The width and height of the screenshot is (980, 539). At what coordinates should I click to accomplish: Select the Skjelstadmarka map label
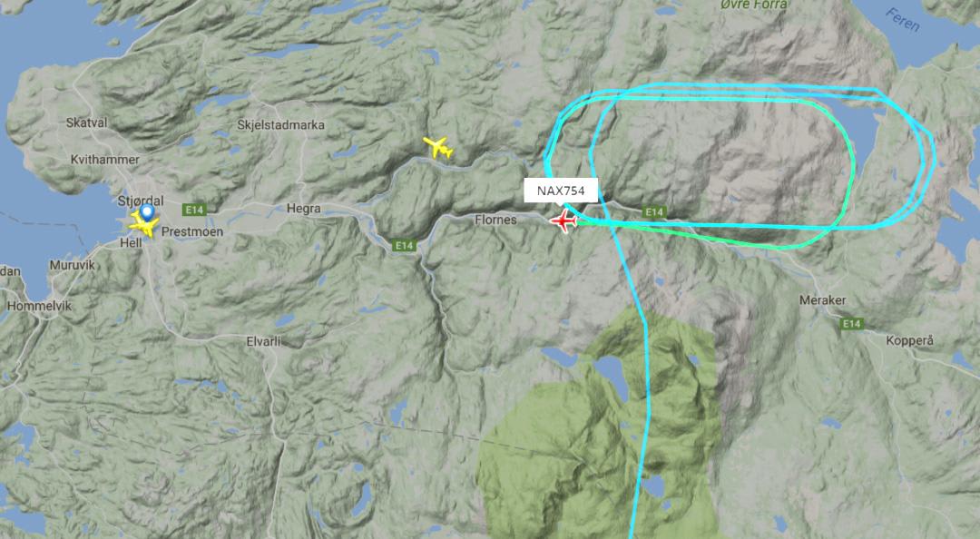coord(280,125)
